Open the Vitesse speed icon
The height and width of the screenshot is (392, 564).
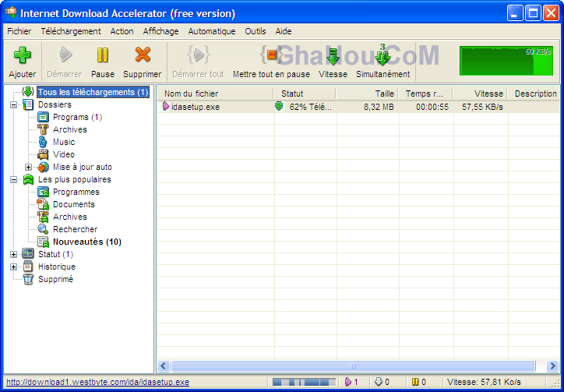tap(333, 57)
